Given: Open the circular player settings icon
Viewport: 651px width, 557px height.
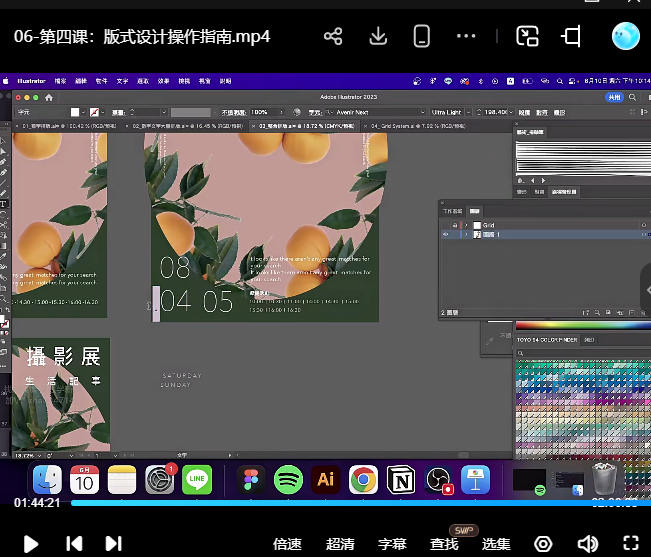Looking at the screenshot, I should point(543,544).
